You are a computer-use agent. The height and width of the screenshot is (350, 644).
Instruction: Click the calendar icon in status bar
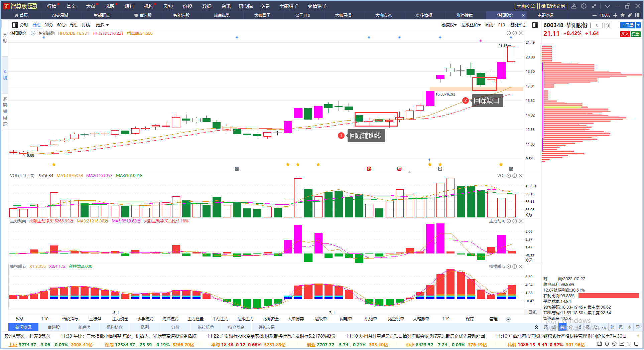(599, 344)
